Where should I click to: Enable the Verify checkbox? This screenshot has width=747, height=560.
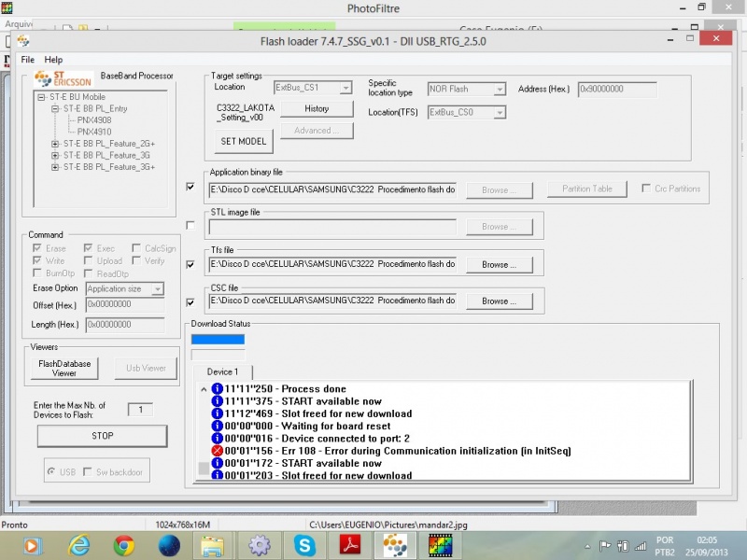coord(136,260)
